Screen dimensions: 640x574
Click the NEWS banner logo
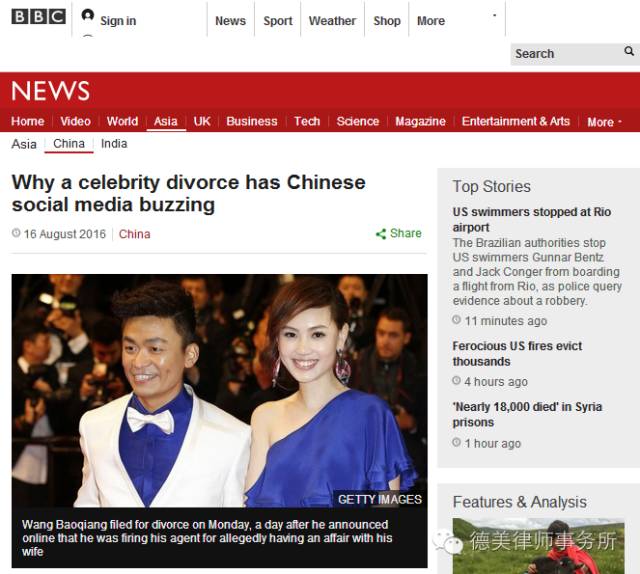pos(50,91)
